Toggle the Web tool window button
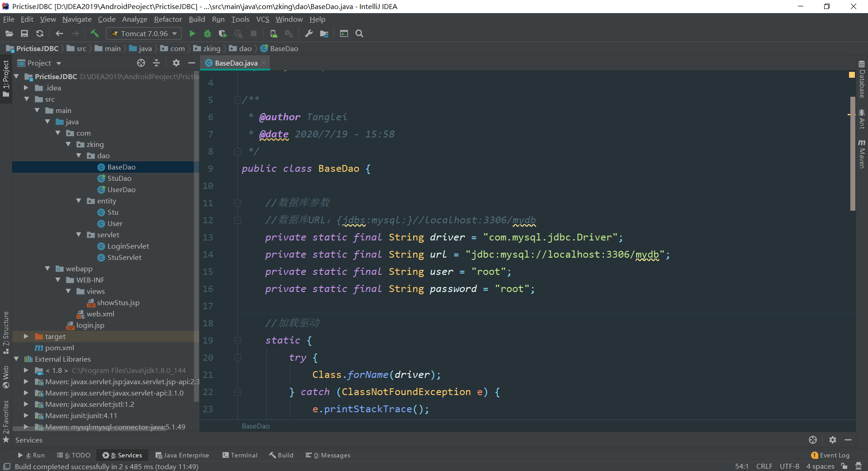Image resolution: width=868 pixels, height=471 pixels. pyautogui.click(x=6, y=377)
